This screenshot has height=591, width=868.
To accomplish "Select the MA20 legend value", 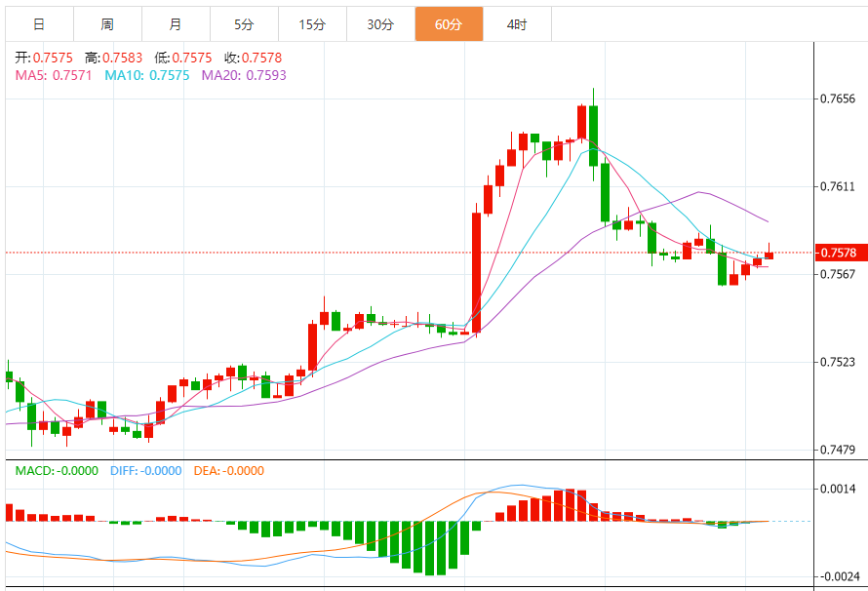I will coord(244,75).
